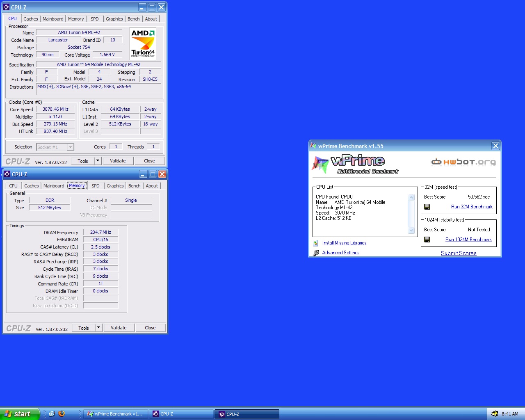
Task: Click Validate button in top CPU-Z
Action: [x=118, y=161]
